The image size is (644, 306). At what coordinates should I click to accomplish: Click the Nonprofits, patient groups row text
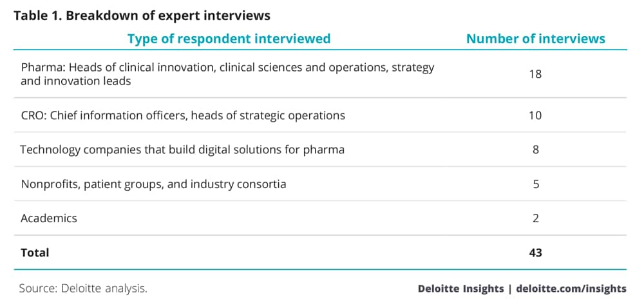153,184
